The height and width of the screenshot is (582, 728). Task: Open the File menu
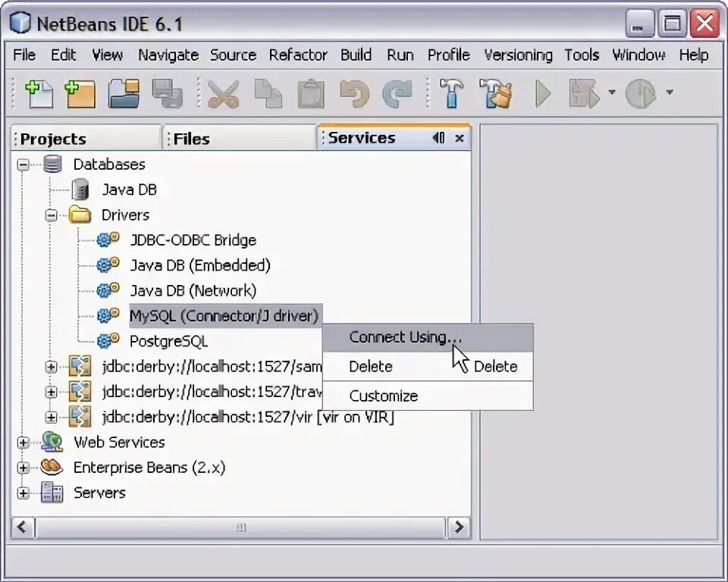click(24, 55)
